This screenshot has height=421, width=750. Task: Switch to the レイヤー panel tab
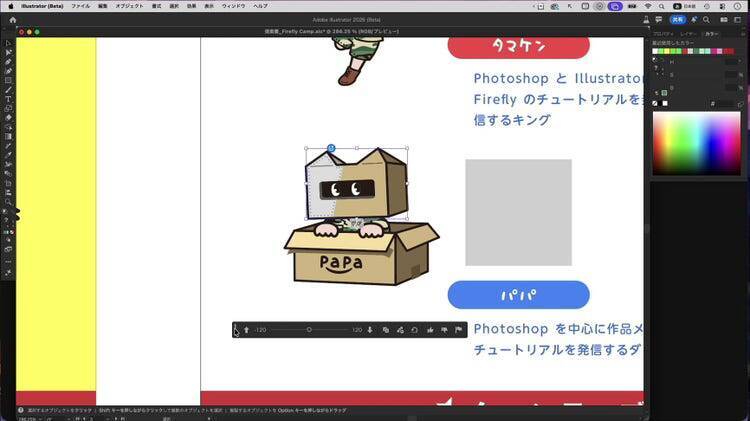click(x=689, y=33)
